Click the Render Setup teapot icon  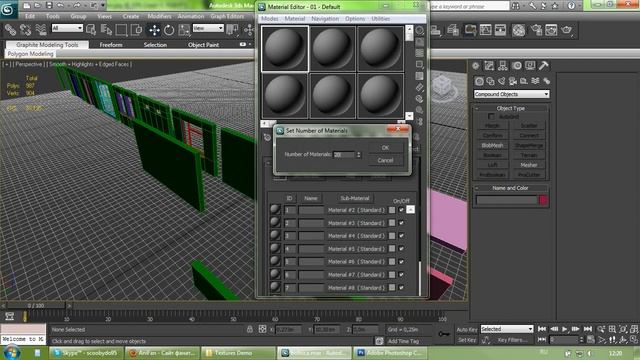[536, 30]
